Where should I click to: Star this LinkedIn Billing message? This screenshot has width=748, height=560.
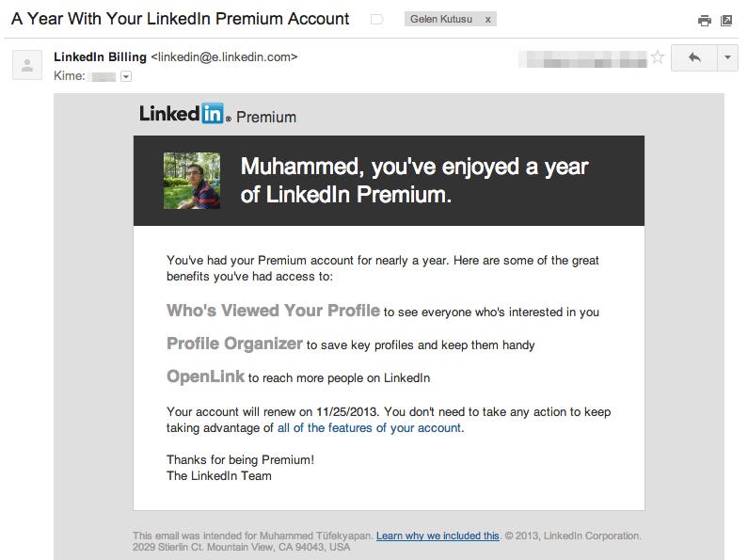[x=658, y=57]
